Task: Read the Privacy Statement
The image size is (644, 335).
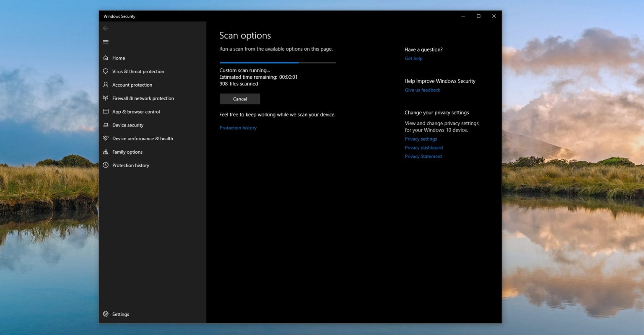Action: click(x=423, y=156)
